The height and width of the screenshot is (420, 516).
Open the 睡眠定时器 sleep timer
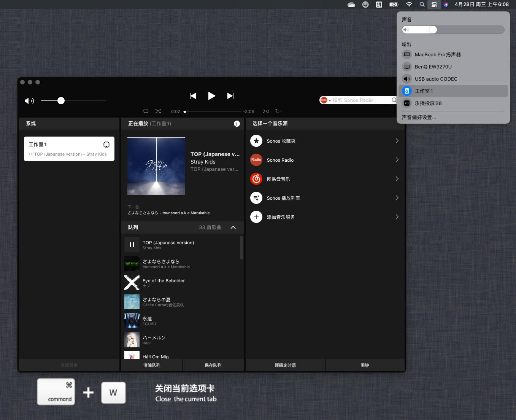point(286,365)
